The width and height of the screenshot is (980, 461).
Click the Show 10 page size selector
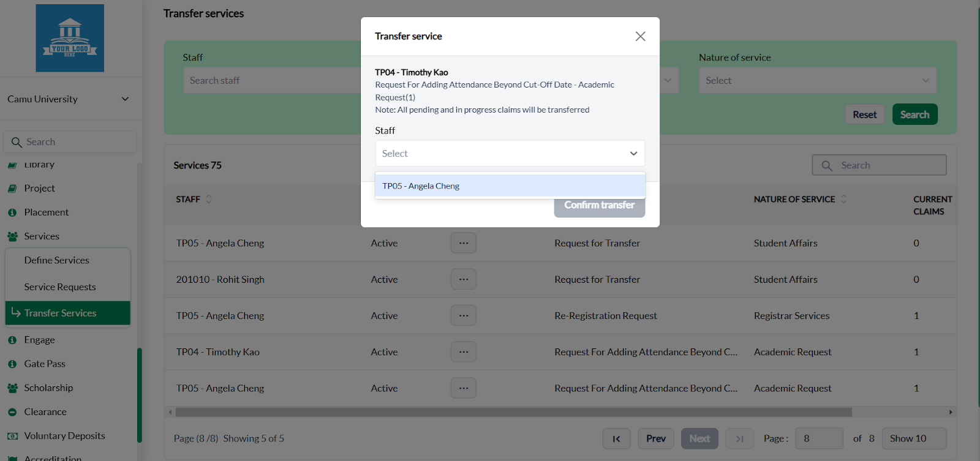pos(913,438)
